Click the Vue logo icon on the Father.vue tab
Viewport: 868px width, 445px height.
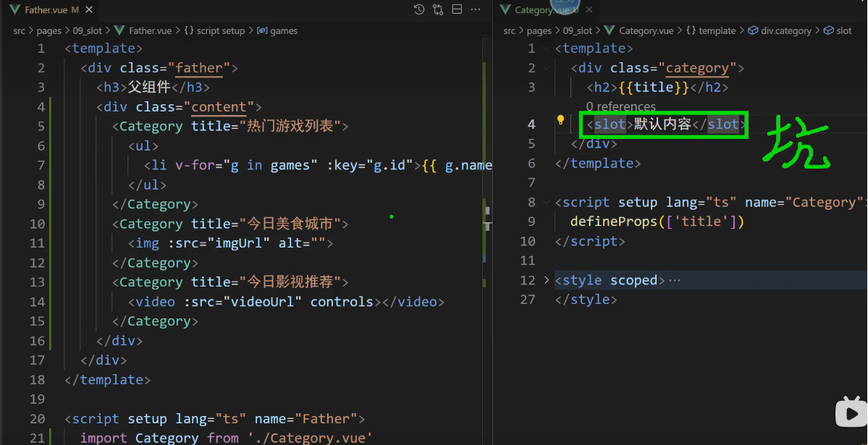tap(15, 9)
